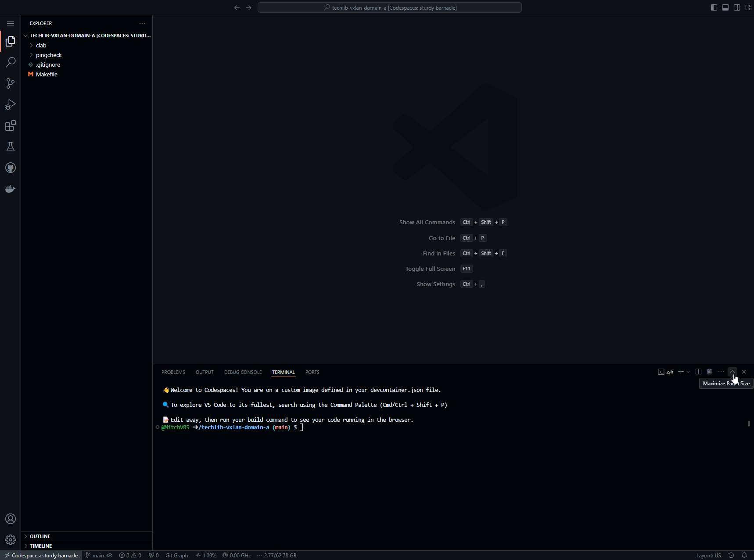The image size is (754, 560).
Task: Open the Docker whale view
Action: pyautogui.click(x=11, y=189)
